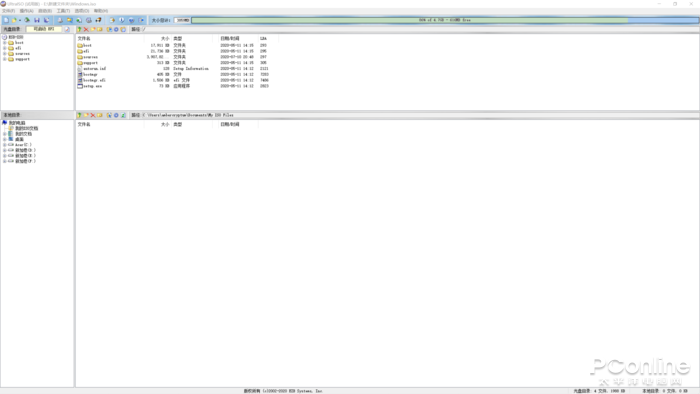The image size is (700, 394).
Task: Open the 文件(F) menu
Action: 8,11
